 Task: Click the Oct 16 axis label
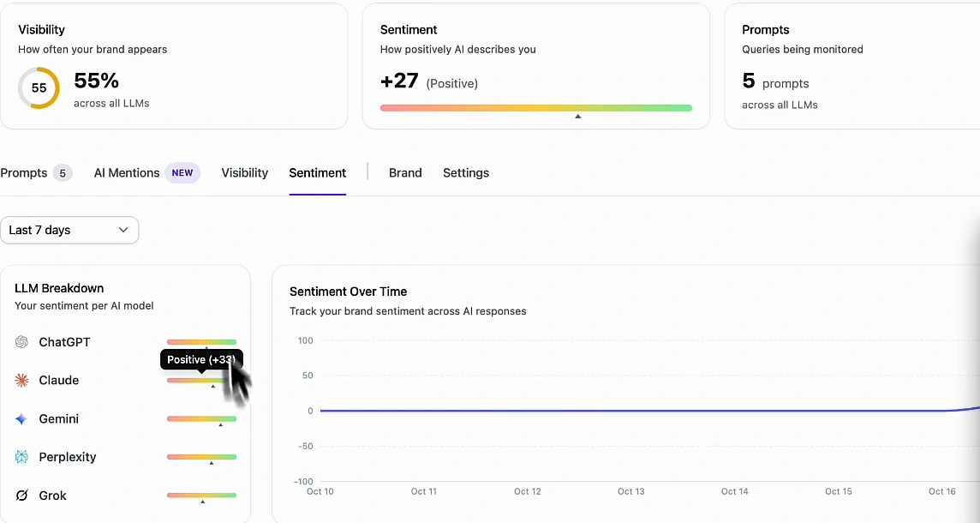point(941,492)
